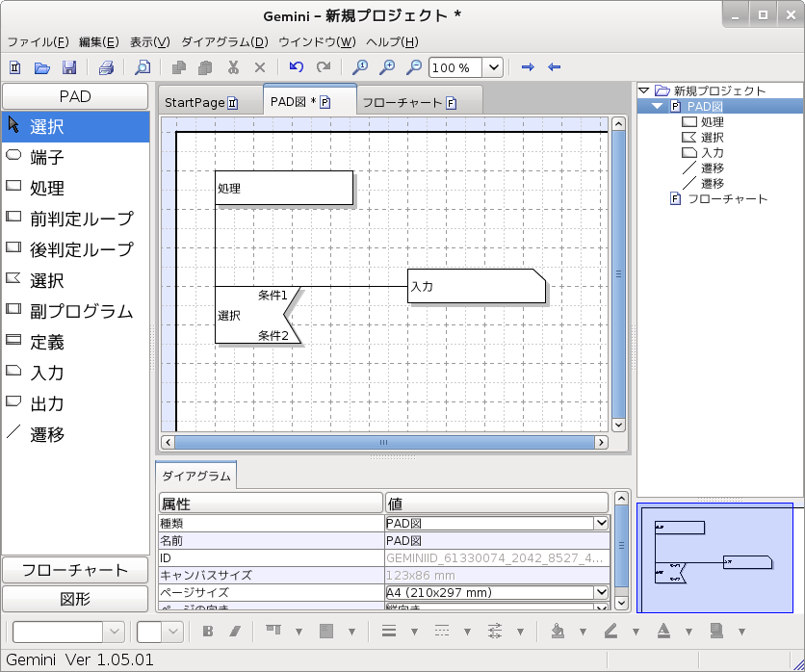
Task: Open the font size dropdown
Action: coord(173,632)
